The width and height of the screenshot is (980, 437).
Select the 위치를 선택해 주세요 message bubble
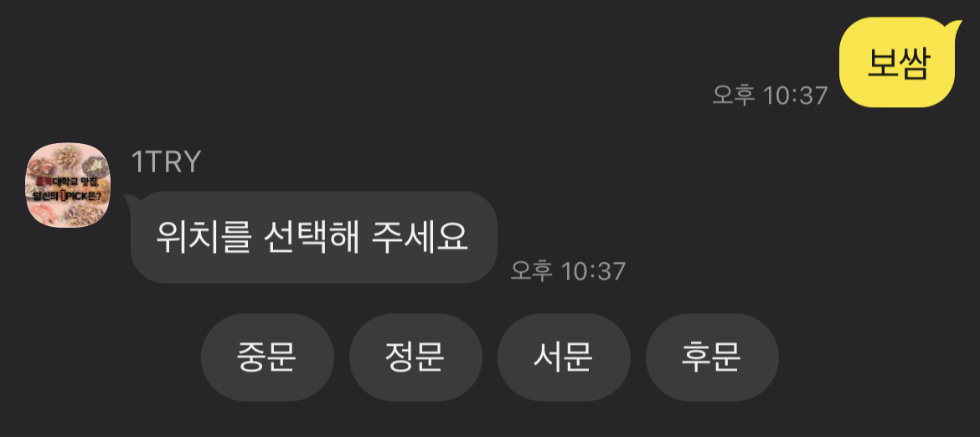pos(314,237)
